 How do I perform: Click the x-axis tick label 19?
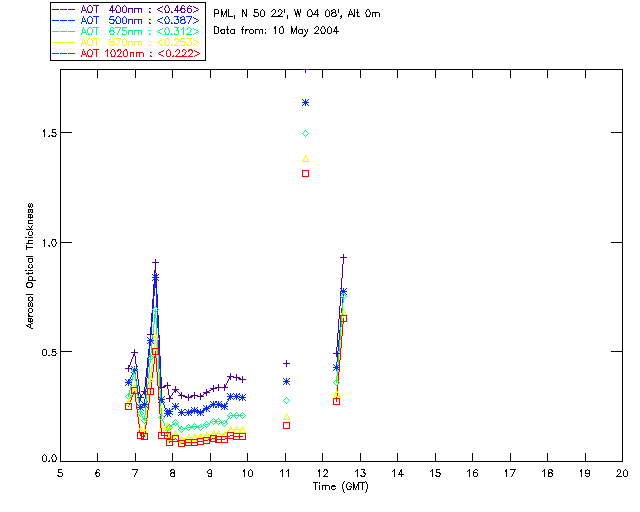[585, 473]
